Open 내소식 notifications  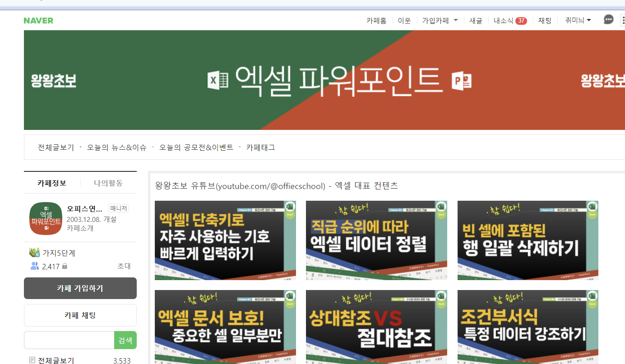pos(504,20)
